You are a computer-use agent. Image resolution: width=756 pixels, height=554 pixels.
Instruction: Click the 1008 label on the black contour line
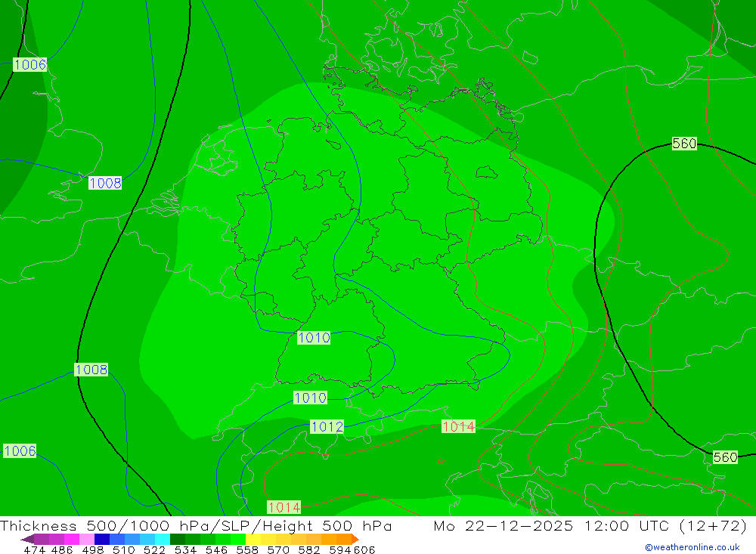tap(91, 370)
